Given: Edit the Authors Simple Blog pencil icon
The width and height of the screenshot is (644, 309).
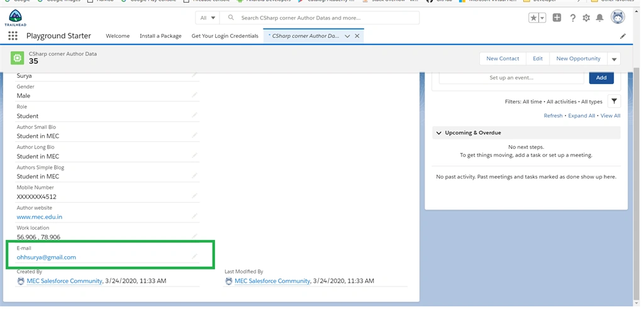Looking at the screenshot, I should point(194,176).
